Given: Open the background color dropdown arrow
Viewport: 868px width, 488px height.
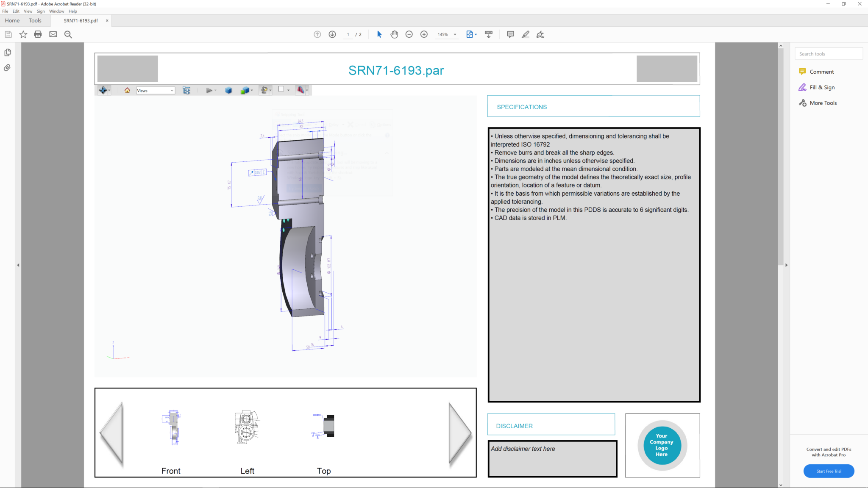Looking at the screenshot, I should tap(289, 91).
